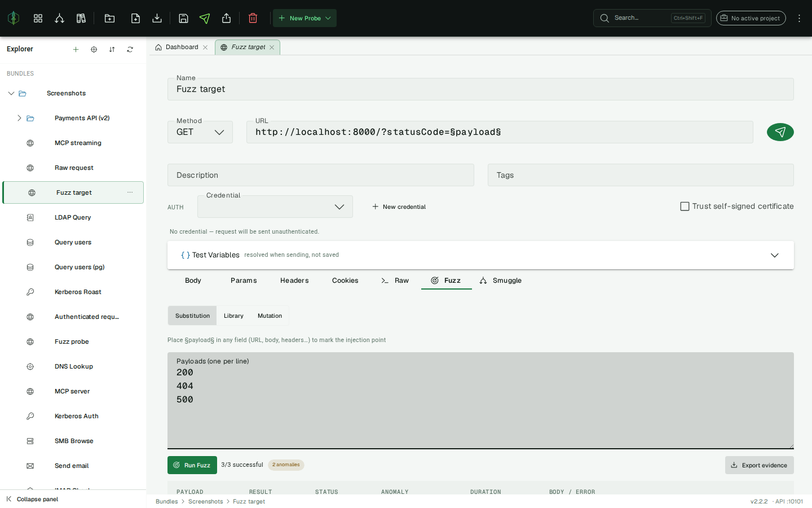
Task: Create a new folder with the toolbar icon
Action: click(109, 18)
